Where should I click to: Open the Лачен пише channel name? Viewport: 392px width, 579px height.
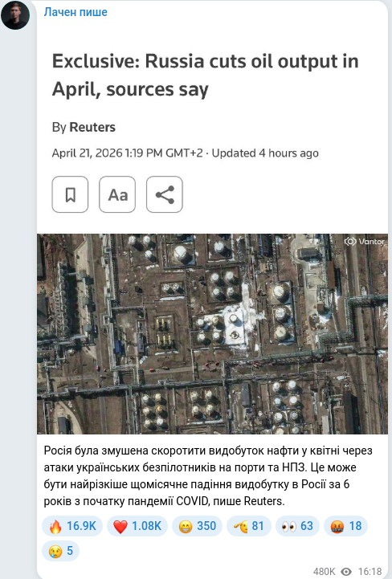click(76, 12)
